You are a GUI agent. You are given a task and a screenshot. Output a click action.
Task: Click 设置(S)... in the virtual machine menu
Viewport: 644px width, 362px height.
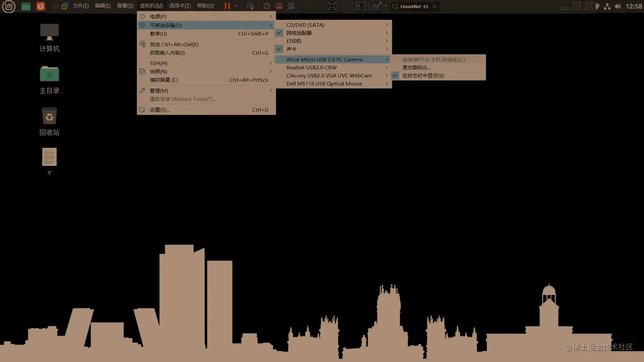tap(159, 110)
